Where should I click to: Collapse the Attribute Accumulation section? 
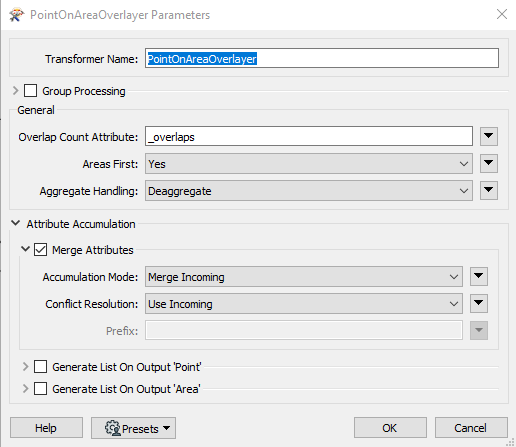(15, 223)
